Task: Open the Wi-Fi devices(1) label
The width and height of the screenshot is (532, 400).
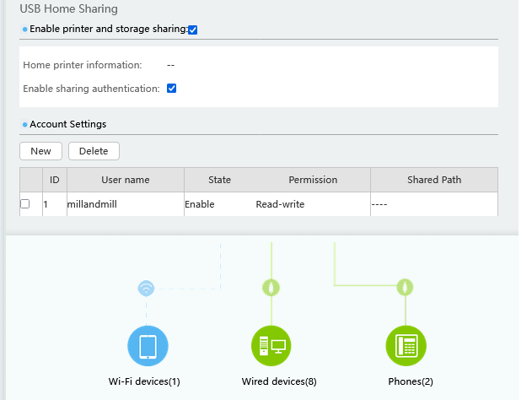Action: [144, 381]
